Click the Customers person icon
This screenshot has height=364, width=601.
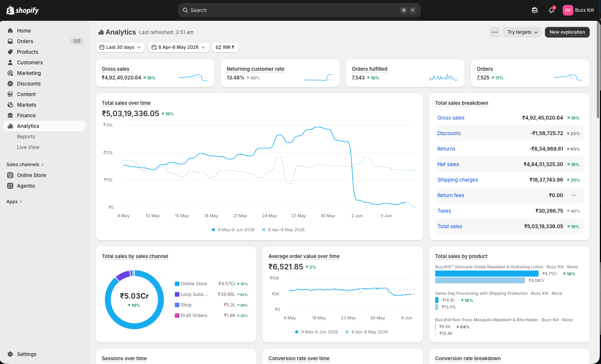click(x=10, y=62)
